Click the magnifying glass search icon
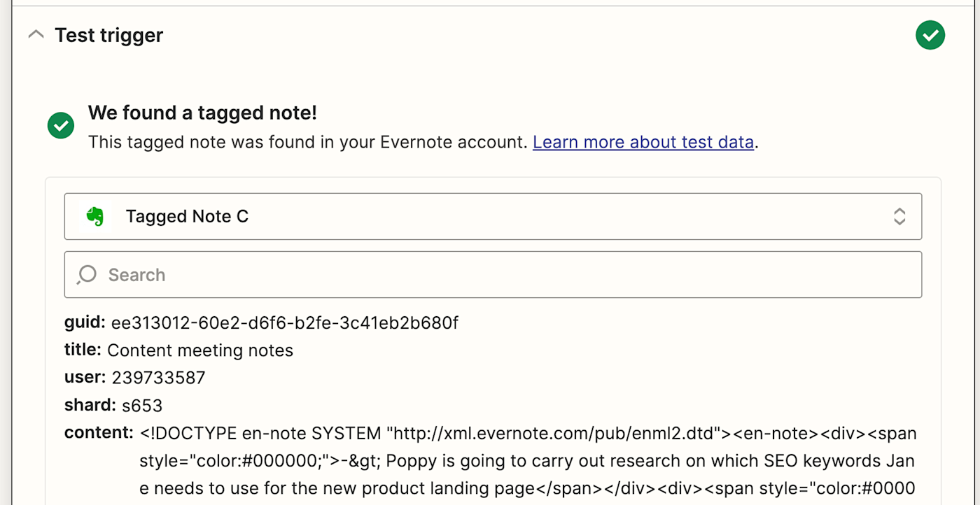This screenshot has width=980, height=505. [87, 275]
